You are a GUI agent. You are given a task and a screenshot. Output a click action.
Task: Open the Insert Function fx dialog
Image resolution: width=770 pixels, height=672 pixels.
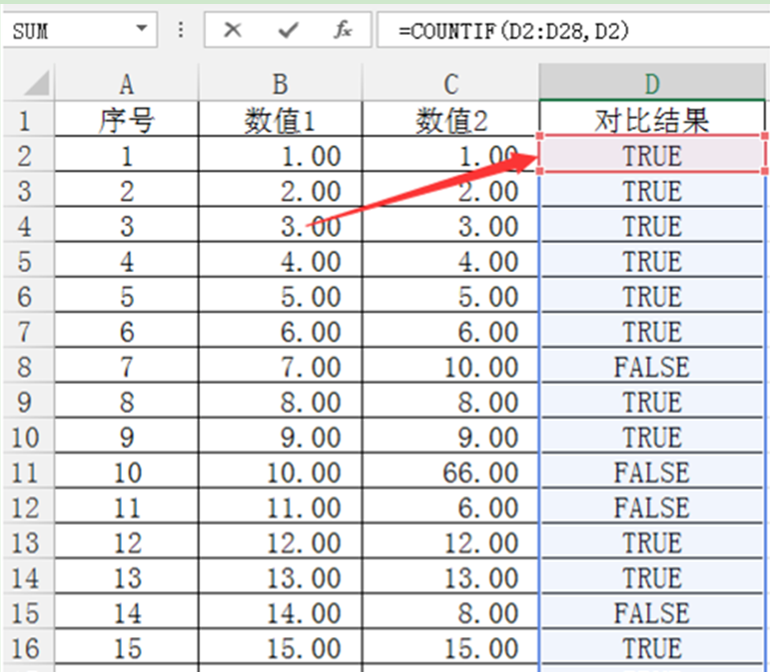tap(343, 30)
